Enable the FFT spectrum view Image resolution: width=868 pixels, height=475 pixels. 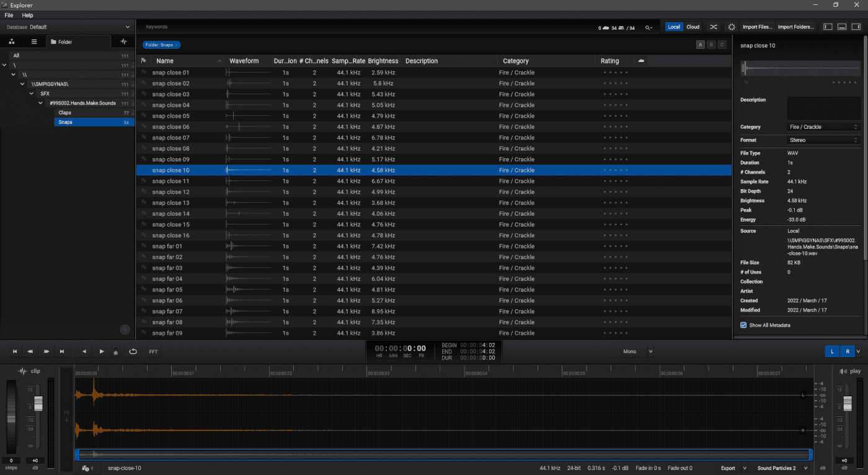point(153,352)
